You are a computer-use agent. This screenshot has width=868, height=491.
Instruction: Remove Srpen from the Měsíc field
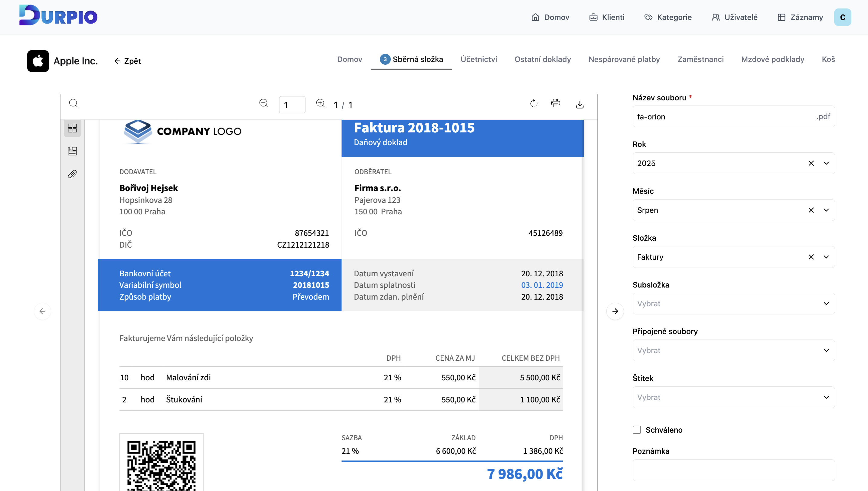click(811, 210)
